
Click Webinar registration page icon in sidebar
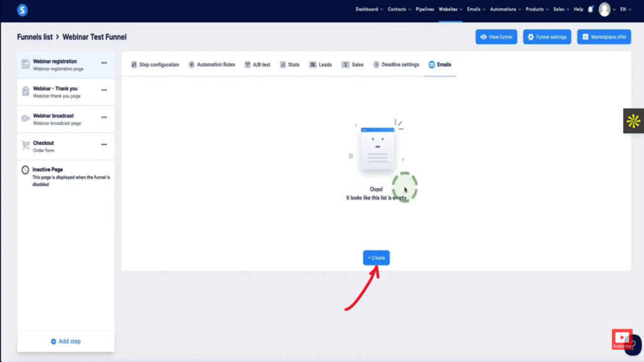click(x=25, y=64)
